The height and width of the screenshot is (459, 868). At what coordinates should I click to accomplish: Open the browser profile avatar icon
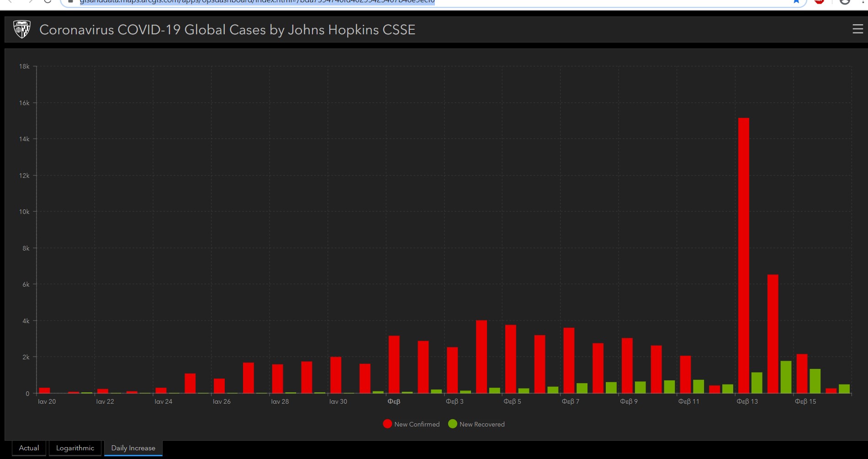pos(845,1)
